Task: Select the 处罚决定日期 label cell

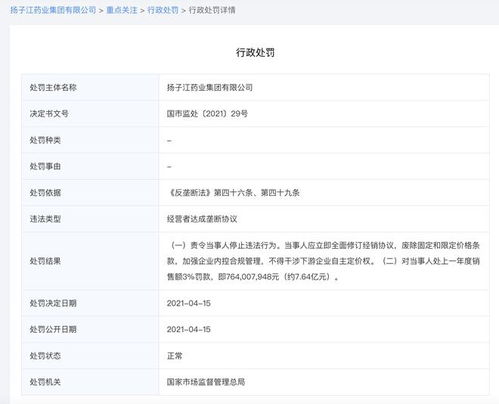Action: pos(90,303)
